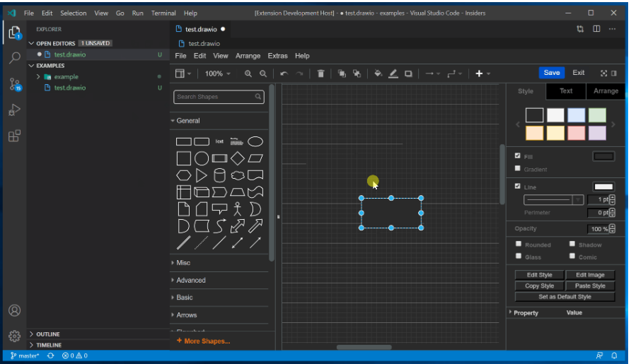Open the 100% zoom dropdown

click(x=216, y=74)
